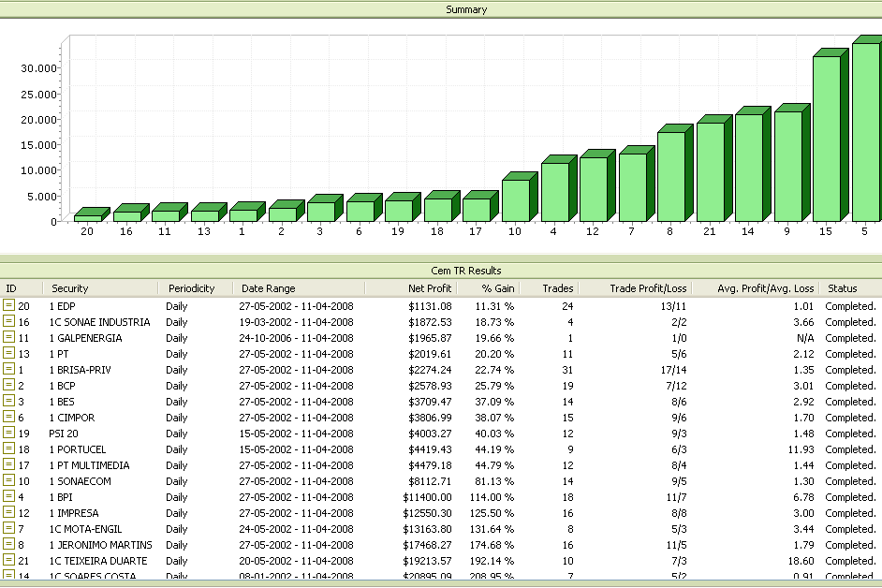Open the report icon for 1C SONAE INDUSTRIA

tap(9, 321)
